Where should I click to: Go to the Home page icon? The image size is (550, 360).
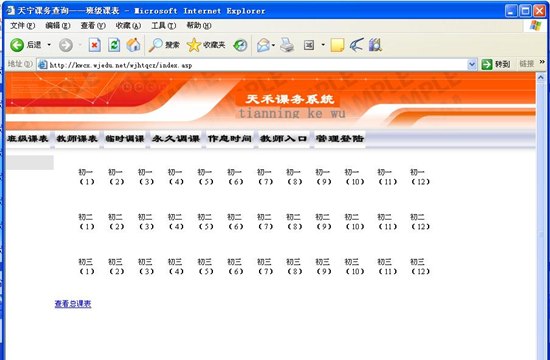point(133,45)
